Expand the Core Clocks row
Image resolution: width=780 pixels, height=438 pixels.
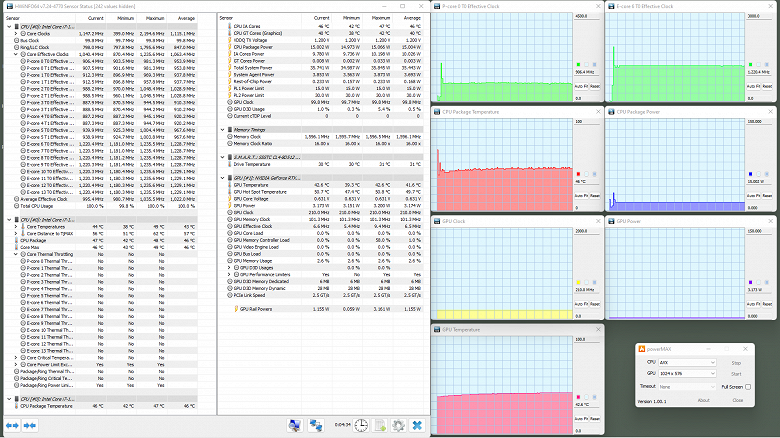click(x=16, y=33)
